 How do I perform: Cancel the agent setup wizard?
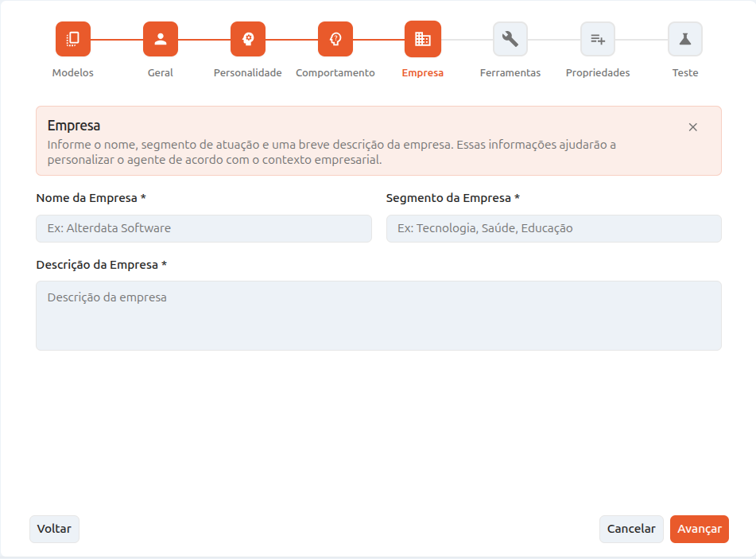pos(631,529)
